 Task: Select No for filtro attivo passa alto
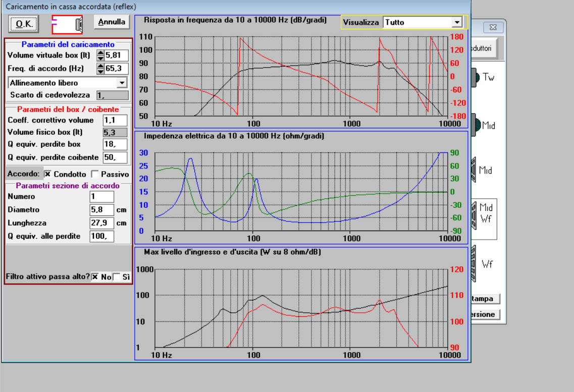95,277
